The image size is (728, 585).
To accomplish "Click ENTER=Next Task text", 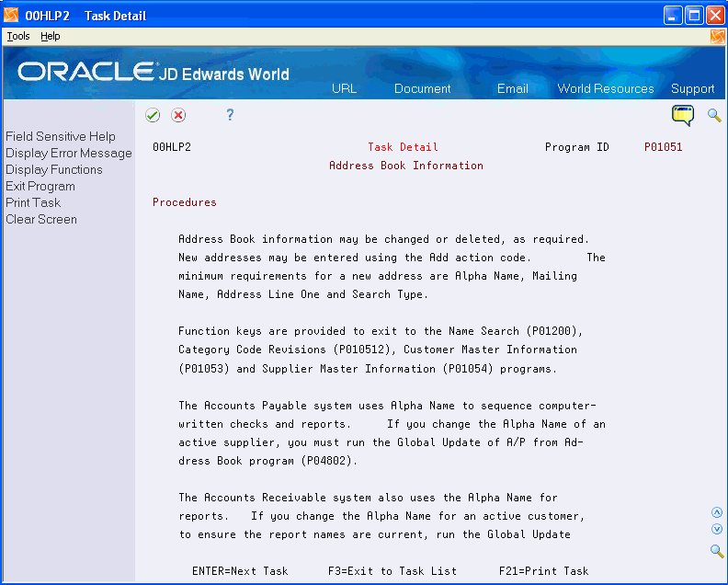I will (x=240, y=570).
